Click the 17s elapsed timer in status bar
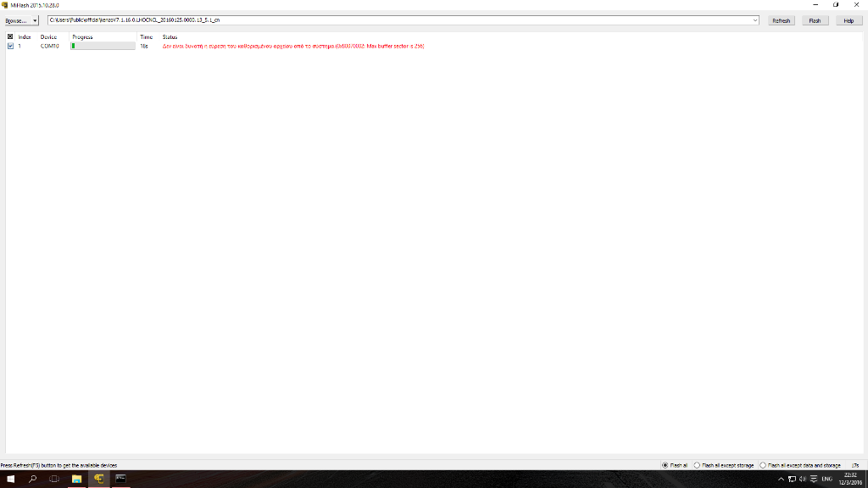Image resolution: width=868 pixels, height=488 pixels. point(855,465)
